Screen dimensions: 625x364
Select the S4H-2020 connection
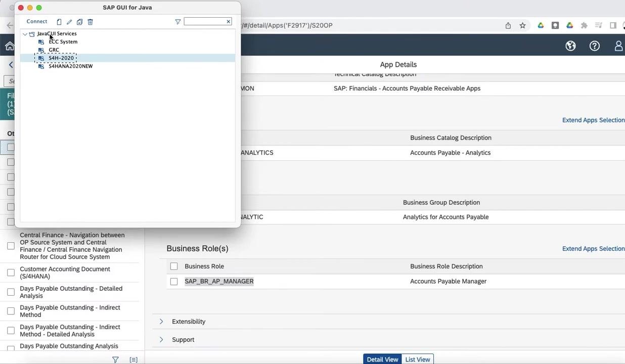point(61,58)
